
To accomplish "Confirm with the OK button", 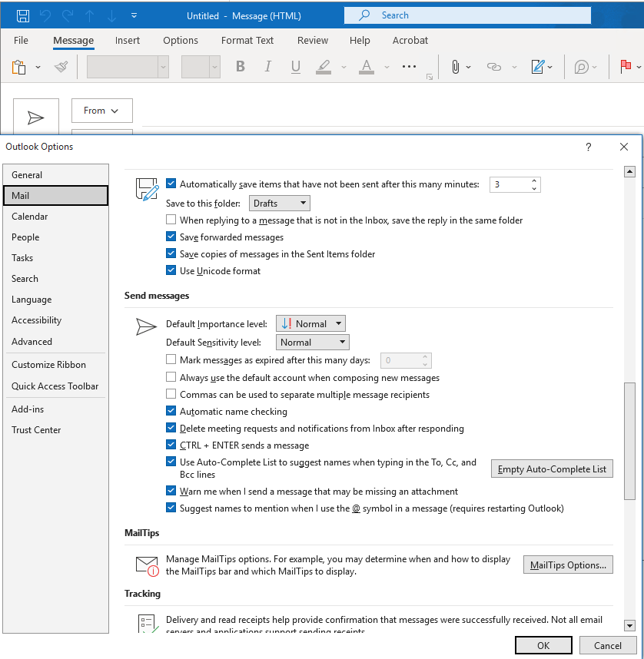I will click(x=543, y=645).
